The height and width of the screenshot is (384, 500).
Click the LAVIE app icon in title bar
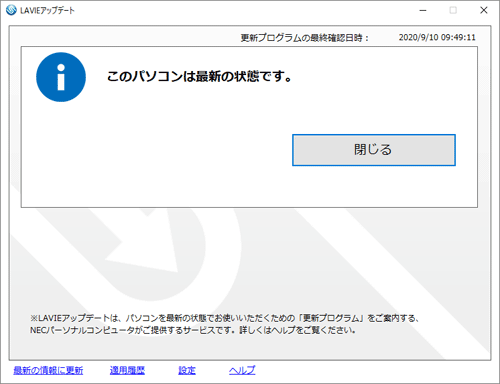pos(11,10)
